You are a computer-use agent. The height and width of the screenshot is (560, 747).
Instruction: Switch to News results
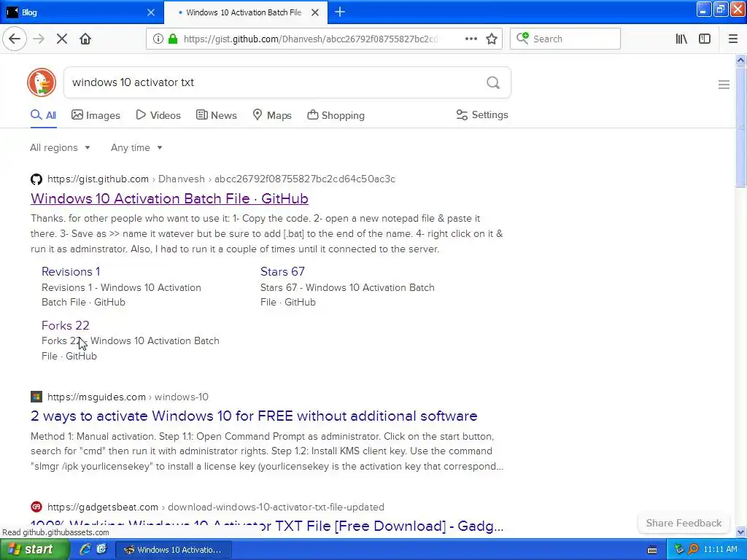point(216,115)
